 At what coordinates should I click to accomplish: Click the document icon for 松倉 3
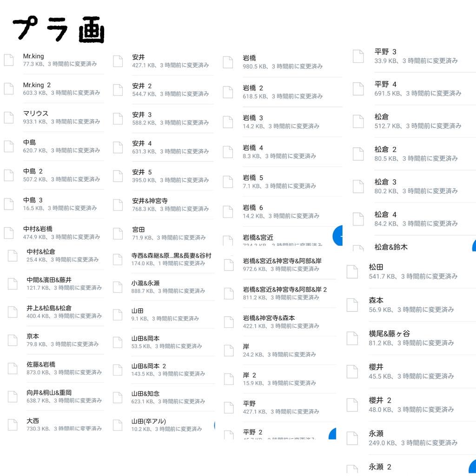click(358, 186)
